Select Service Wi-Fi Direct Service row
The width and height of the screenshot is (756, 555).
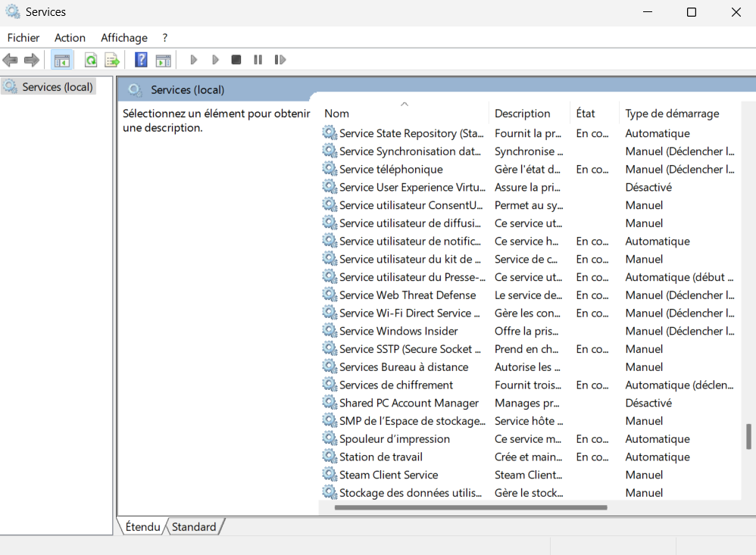(x=530, y=313)
